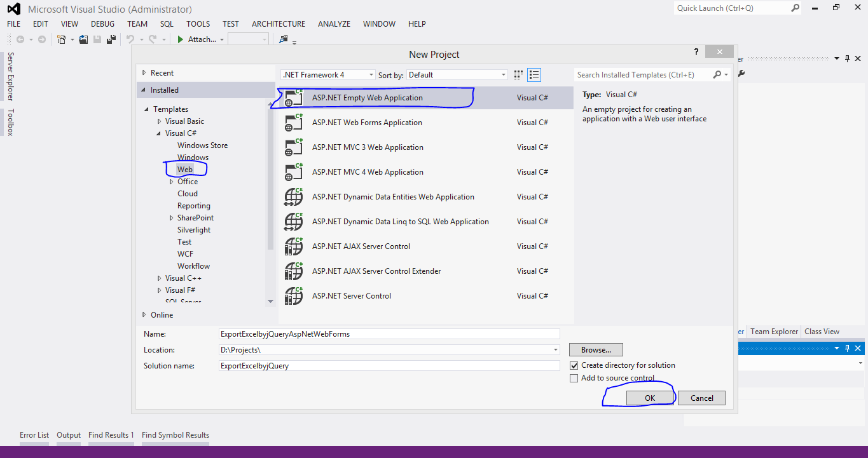Open the ARCHITECTURE menu

[279, 24]
